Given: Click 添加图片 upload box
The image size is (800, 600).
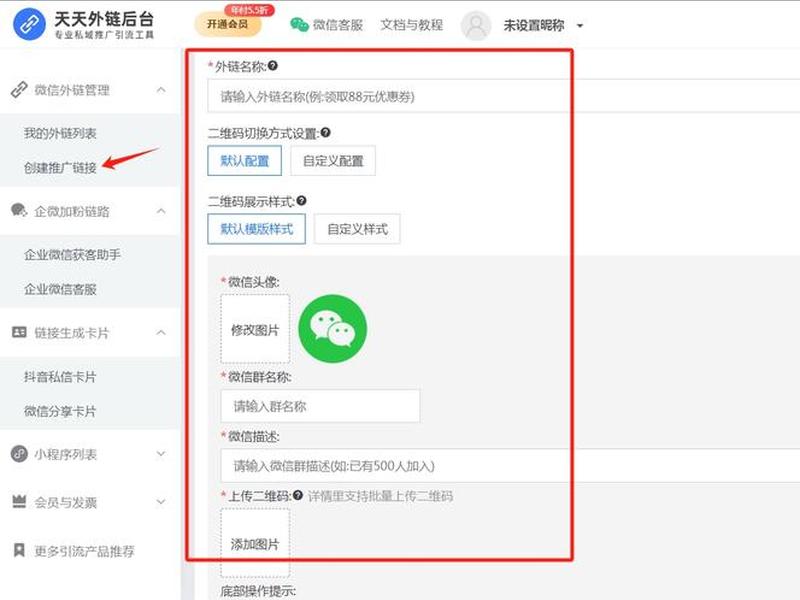Looking at the screenshot, I should pyautogui.click(x=255, y=543).
